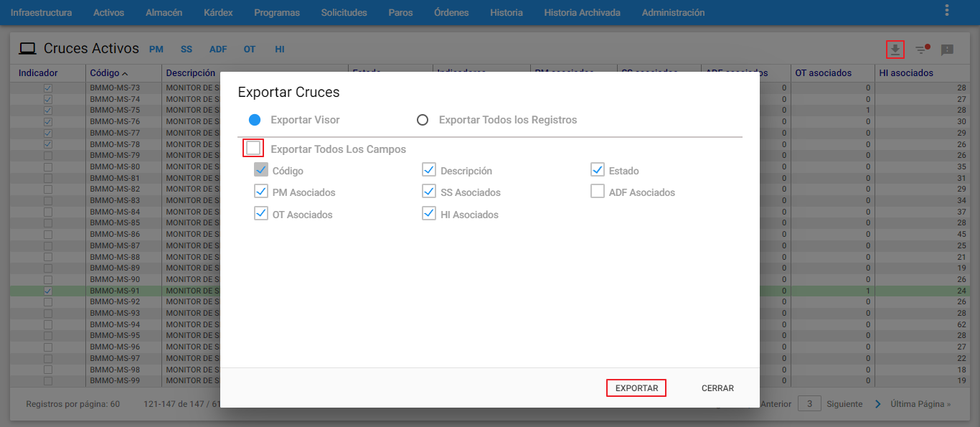Click the CERRAR button

(x=717, y=388)
